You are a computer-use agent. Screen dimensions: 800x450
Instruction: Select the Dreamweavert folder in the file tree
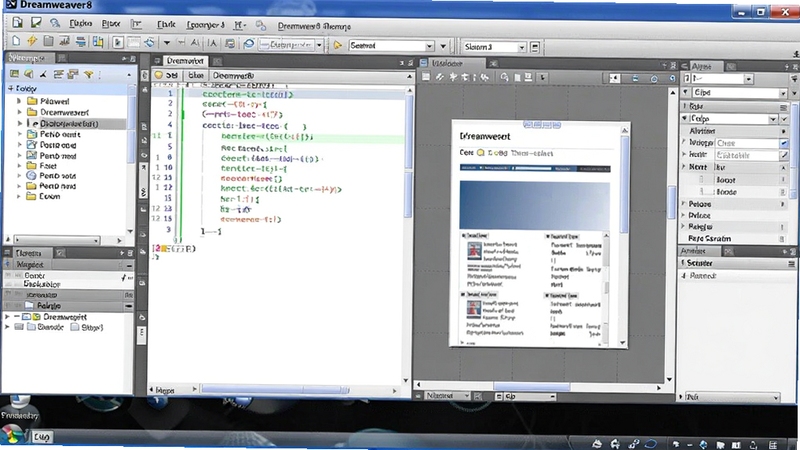[x=64, y=112]
